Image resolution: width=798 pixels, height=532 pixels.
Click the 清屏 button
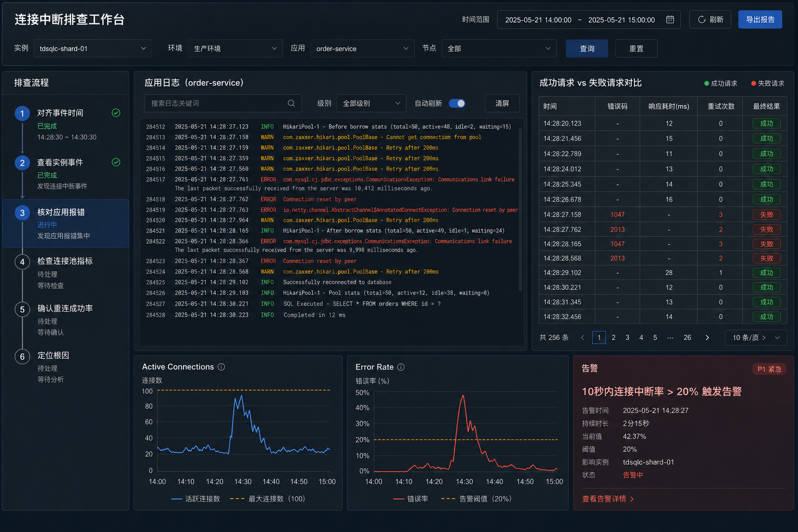point(502,103)
